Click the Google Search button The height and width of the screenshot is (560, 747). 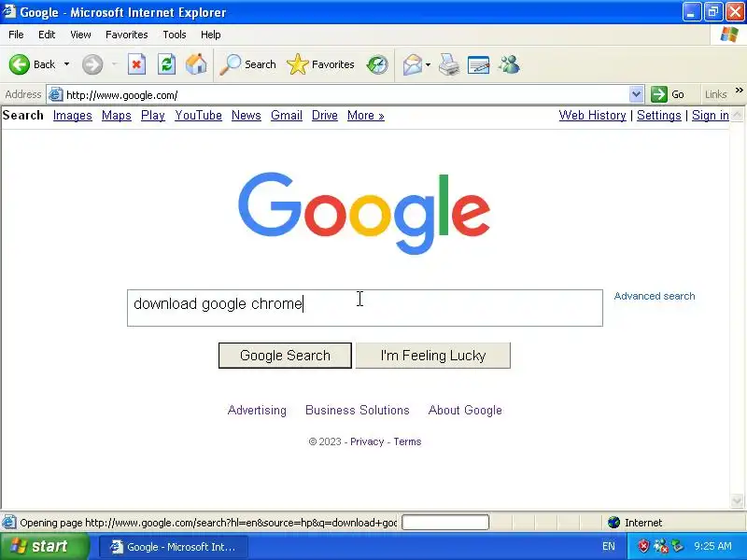click(x=285, y=356)
